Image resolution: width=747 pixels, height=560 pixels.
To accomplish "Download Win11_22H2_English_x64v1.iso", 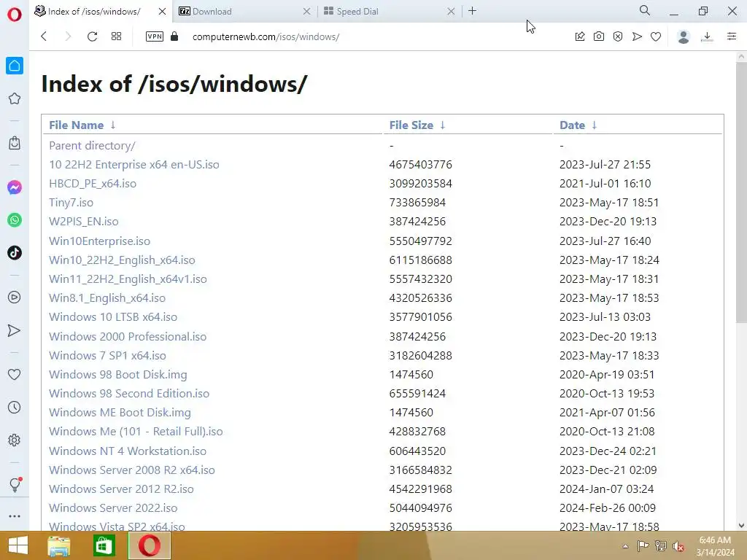I will pos(128,279).
